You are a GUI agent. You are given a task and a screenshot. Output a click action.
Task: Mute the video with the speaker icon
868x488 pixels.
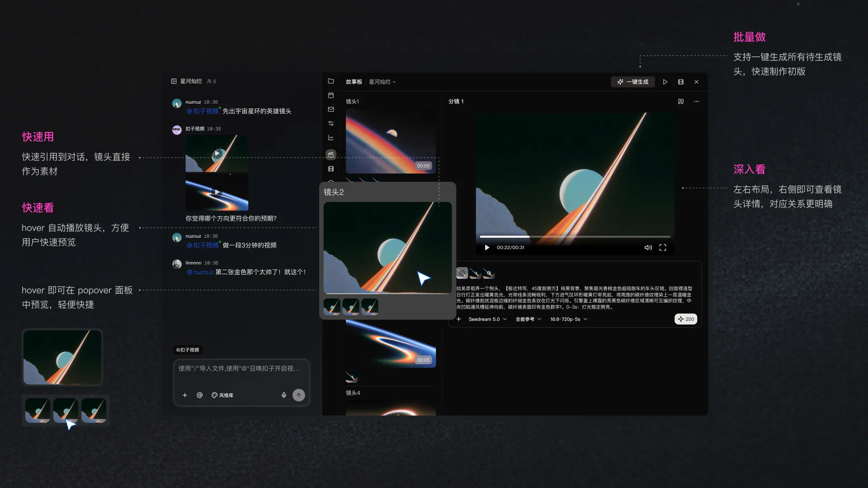648,248
